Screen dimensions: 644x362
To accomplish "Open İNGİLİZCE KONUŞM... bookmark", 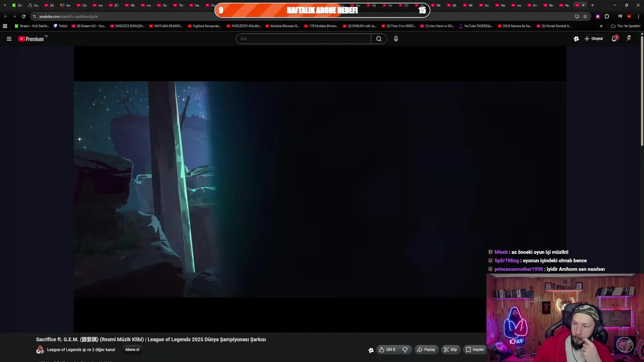I will point(127,26).
